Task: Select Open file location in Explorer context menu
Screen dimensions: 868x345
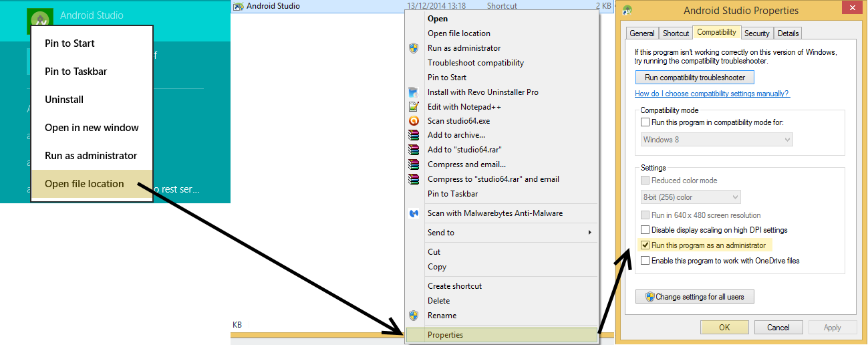Action: (x=502, y=33)
